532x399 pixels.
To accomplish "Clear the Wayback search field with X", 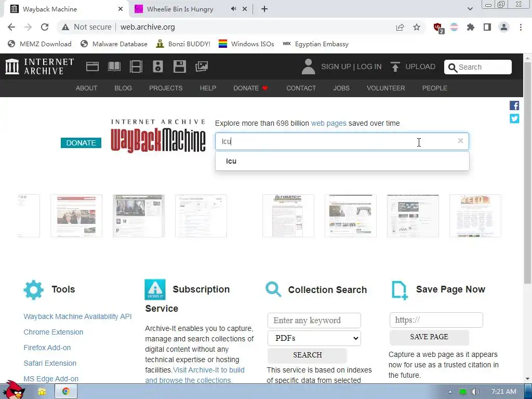I will pos(460,141).
